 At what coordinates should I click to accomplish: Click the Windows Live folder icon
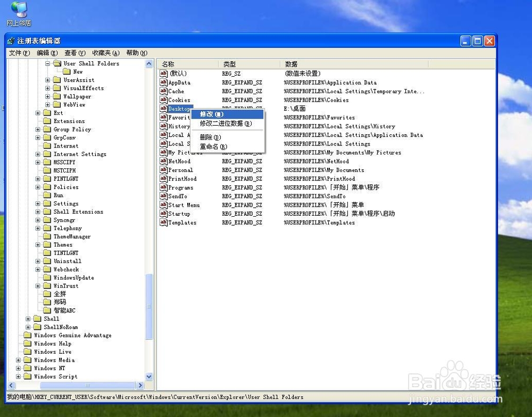click(28, 351)
